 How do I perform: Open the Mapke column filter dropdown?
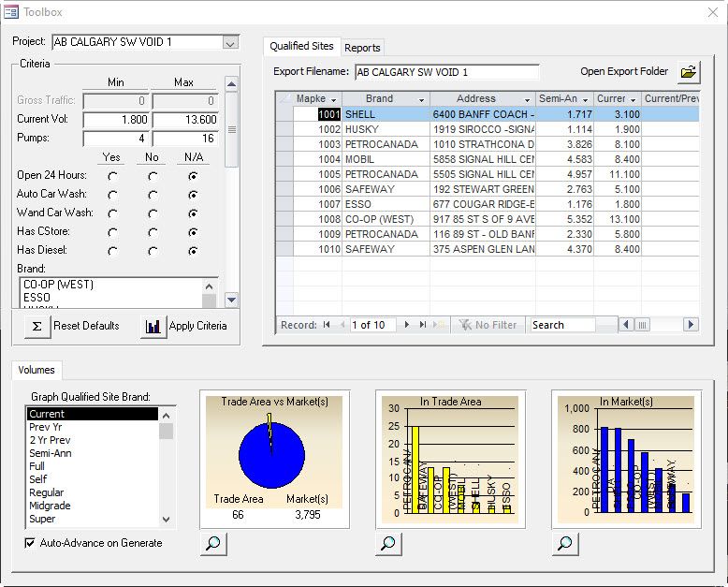click(333, 100)
